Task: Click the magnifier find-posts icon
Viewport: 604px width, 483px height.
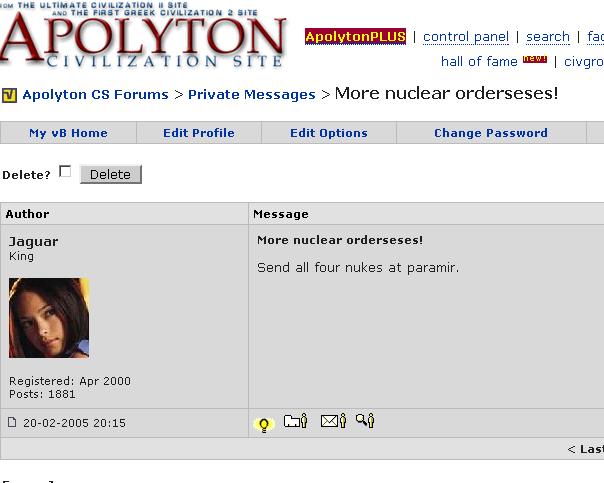Action: click(x=365, y=422)
